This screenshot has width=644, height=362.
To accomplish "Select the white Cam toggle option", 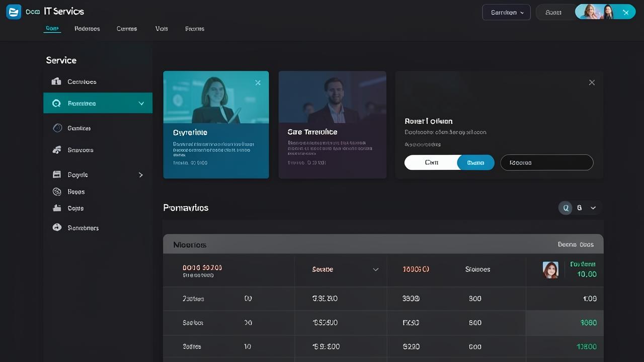I will coord(431,162).
